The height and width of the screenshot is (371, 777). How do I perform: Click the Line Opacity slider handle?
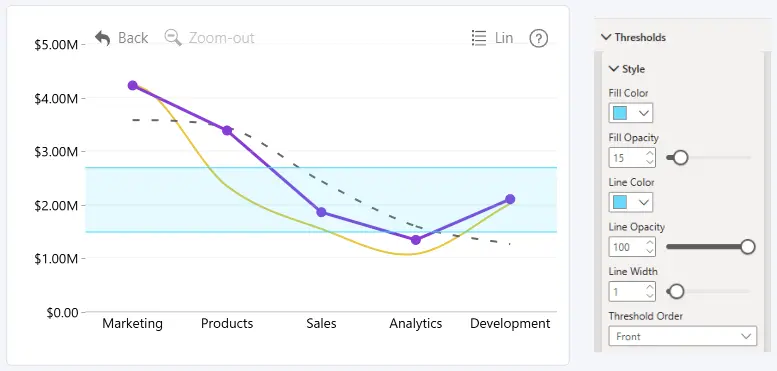[747, 247]
